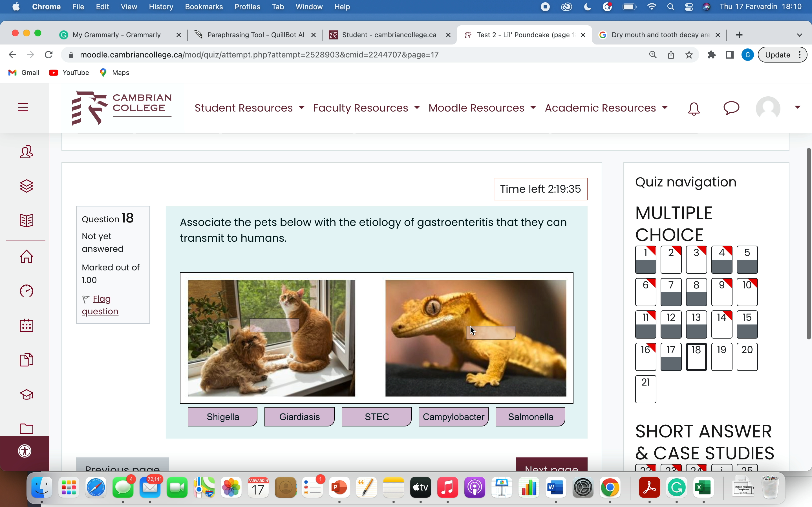Screen dimensions: 812x507
Task: Click the graduation cap sidebar icon
Action: pyautogui.click(x=27, y=395)
